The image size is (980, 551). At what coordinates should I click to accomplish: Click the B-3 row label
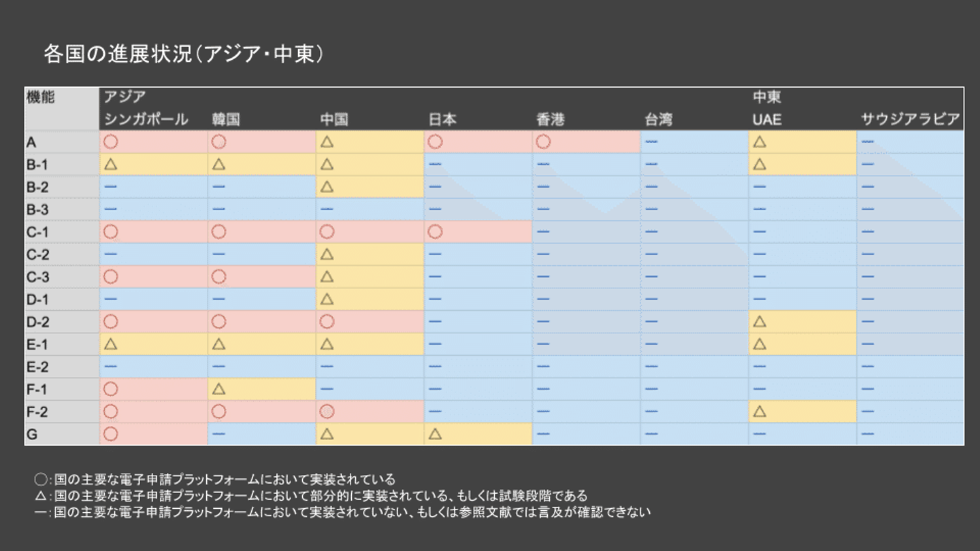(38, 210)
